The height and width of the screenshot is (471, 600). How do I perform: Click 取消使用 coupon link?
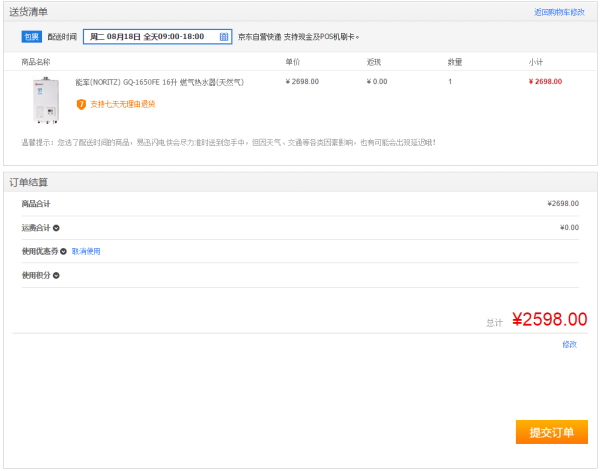coord(86,251)
